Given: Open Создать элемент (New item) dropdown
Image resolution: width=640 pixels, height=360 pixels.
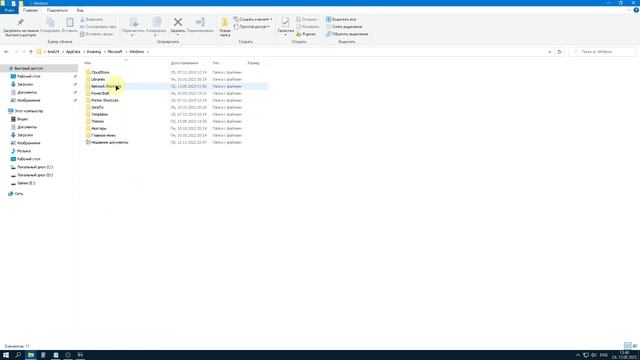Looking at the screenshot, I should 253,20.
